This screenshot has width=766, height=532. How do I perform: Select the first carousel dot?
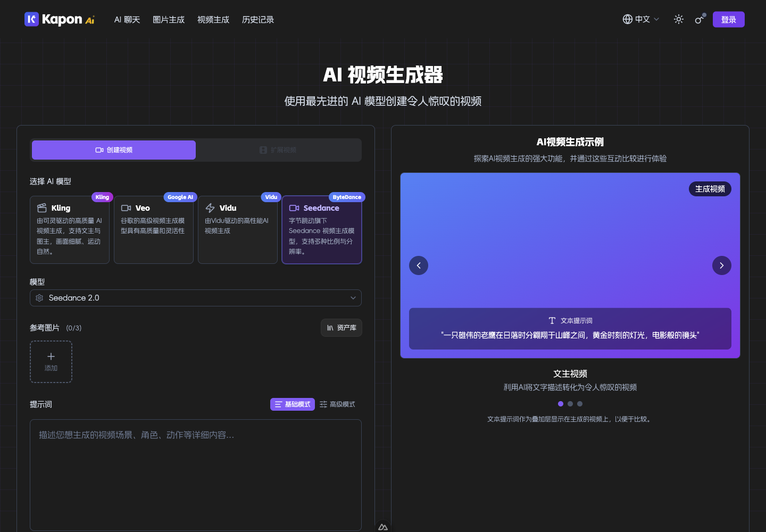click(561, 404)
